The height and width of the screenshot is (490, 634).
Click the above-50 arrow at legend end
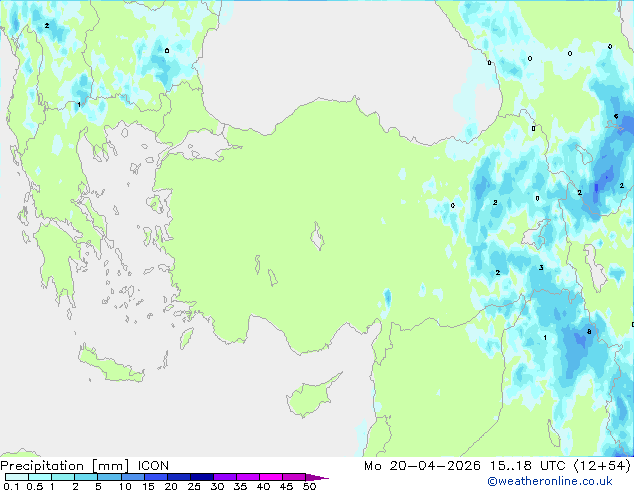point(317,477)
